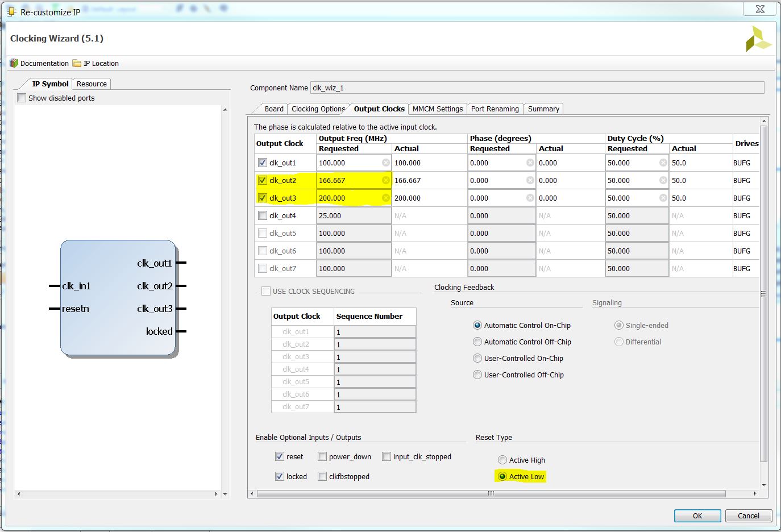The width and height of the screenshot is (781, 532).
Task: Enable the clkfbstopped output
Action: tap(322, 476)
